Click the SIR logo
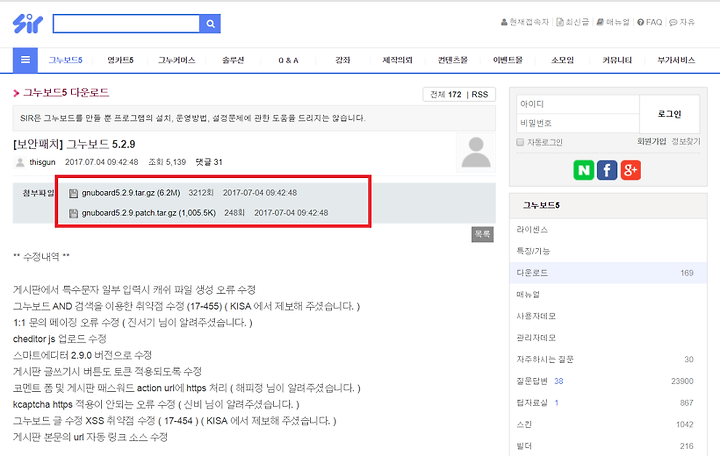Image resolution: width=720 pixels, height=456 pixels. click(x=28, y=24)
